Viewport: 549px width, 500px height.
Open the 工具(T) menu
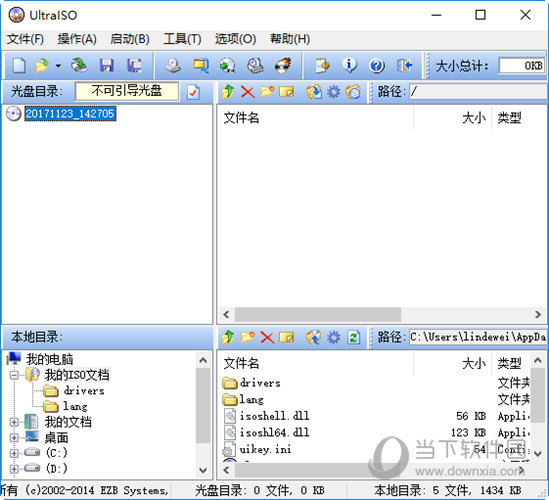coord(182,39)
